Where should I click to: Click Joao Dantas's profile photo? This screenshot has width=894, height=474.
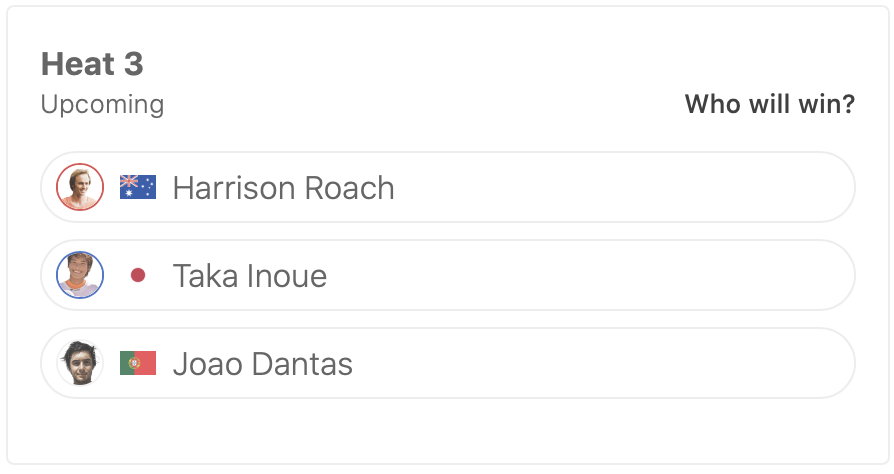tap(80, 363)
